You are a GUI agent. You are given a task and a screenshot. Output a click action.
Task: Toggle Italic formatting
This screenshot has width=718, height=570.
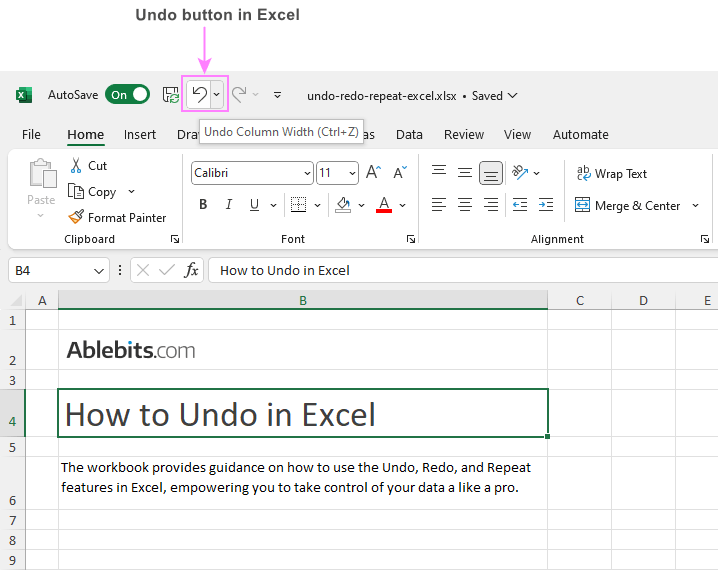coord(229,205)
